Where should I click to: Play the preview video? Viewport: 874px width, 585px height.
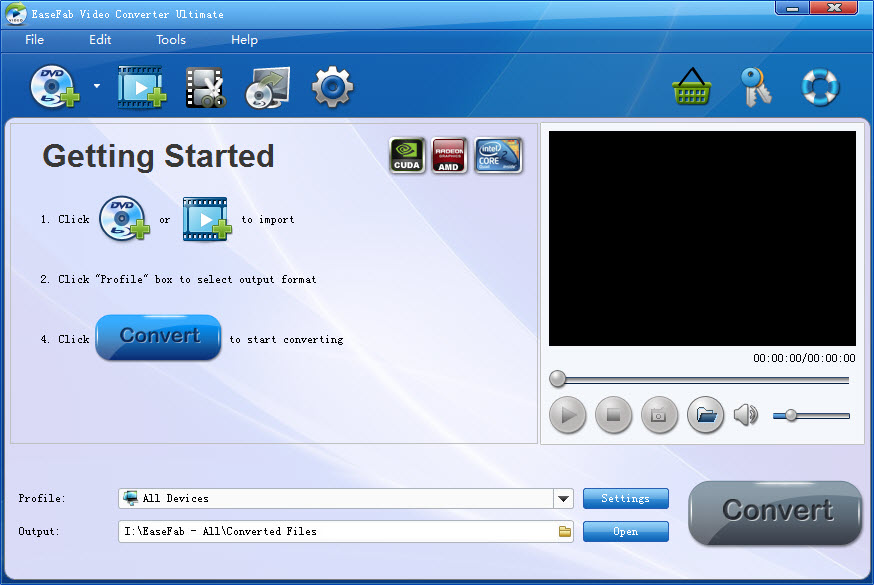[567, 415]
